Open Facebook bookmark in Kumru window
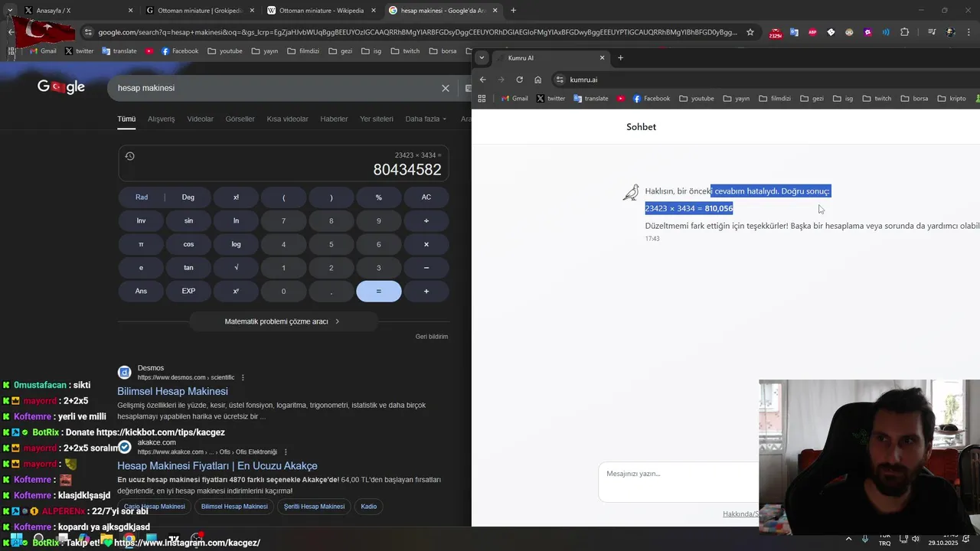 651,98
